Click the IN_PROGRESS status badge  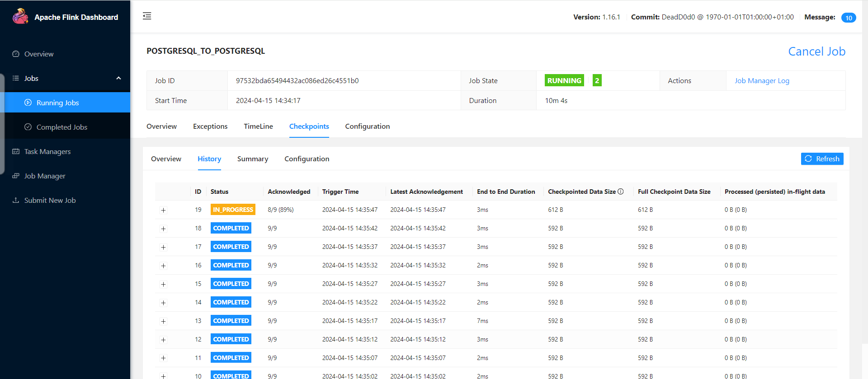[233, 210]
